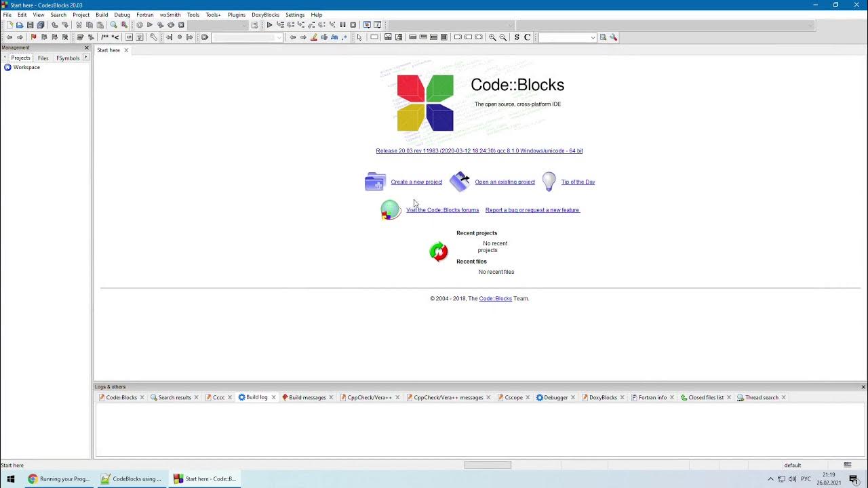Open the File menu
Image resolution: width=868 pixels, height=488 pixels.
[x=7, y=14]
